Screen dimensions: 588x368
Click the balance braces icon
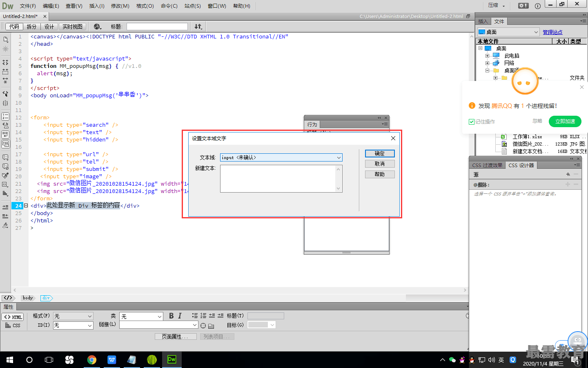[x=5, y=103]
